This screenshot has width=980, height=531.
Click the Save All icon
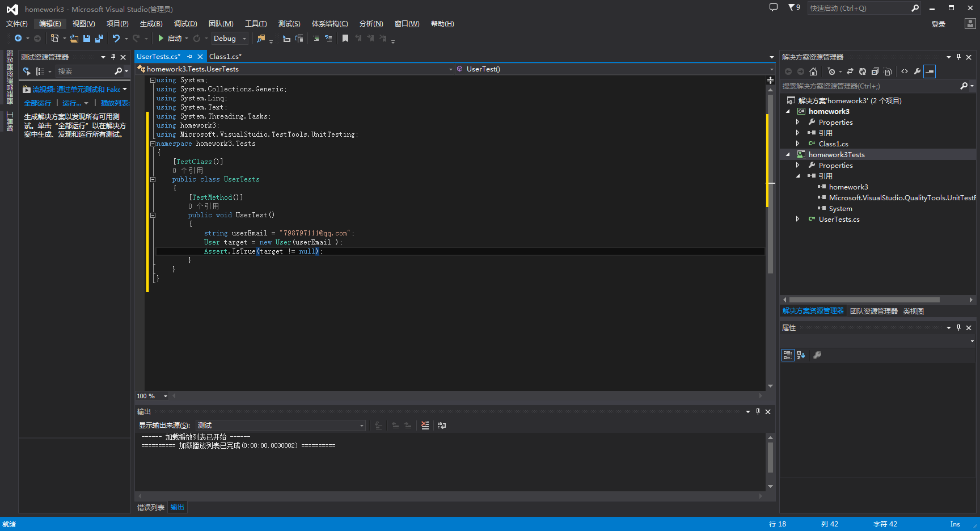tap(99, 39)
